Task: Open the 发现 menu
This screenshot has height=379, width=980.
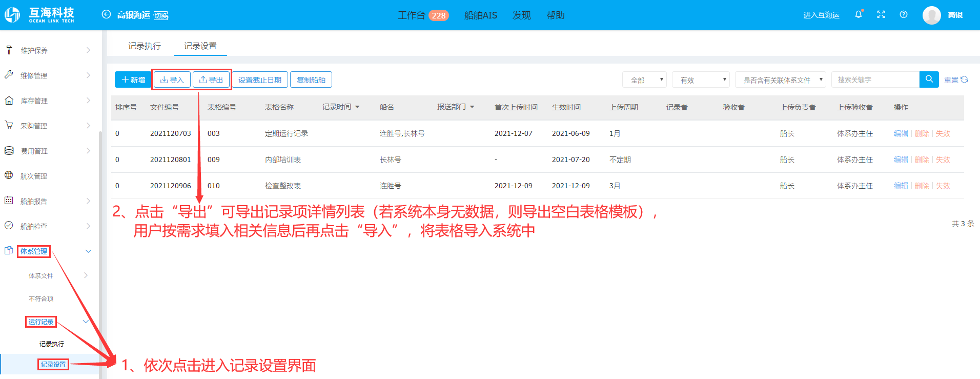Action: coord(522,15)
